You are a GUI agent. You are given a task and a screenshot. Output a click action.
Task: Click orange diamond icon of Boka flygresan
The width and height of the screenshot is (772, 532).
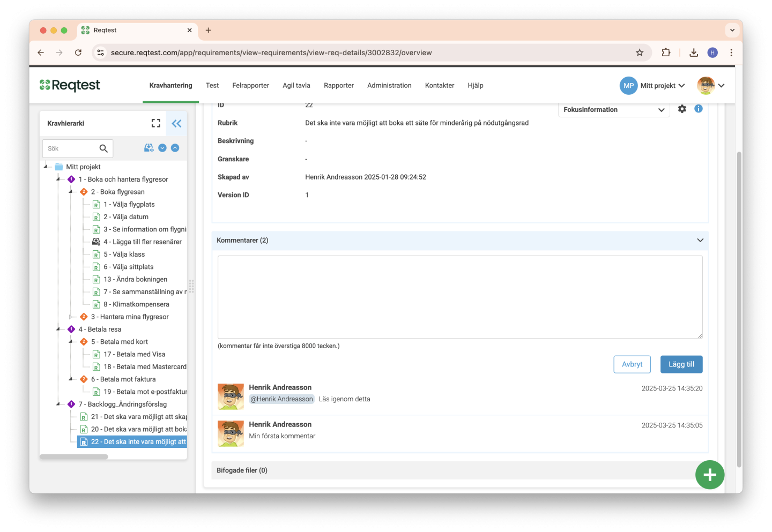coord(84,192)
